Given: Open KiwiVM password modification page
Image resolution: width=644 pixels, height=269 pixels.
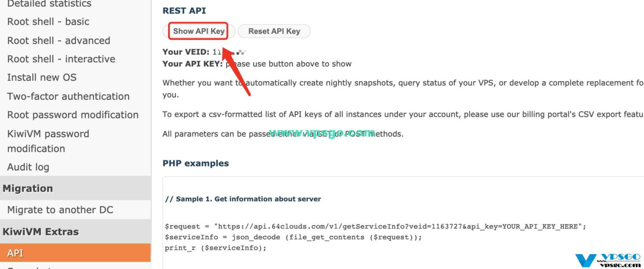Looking at the screenshot, I should click(x=48, y=141).
